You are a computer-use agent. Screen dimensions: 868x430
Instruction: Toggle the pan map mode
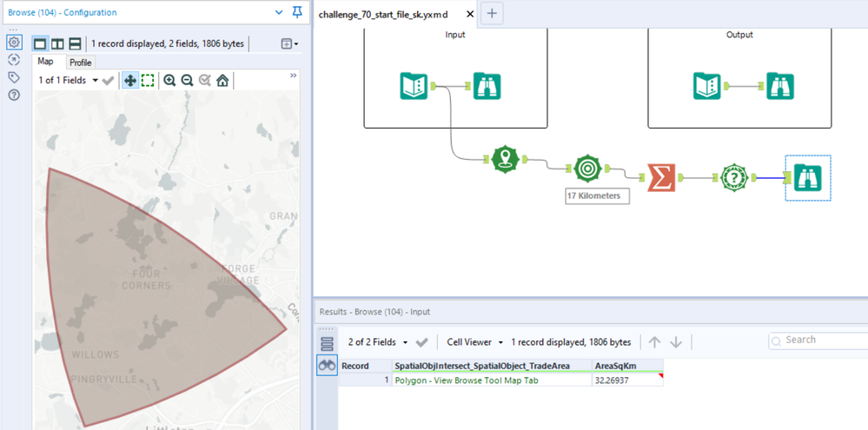point(129,80)
